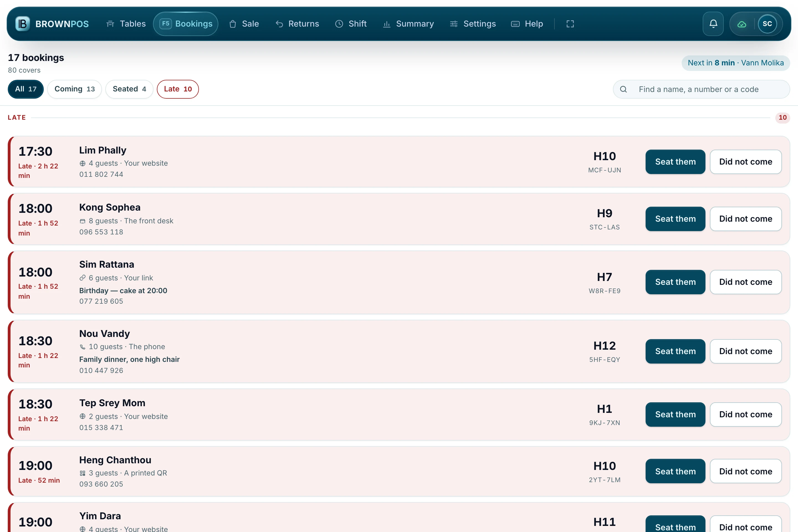Image resolution: width=798 pixels, height=532 pixels.
Task: Seat Kong Sophea's party
Action: coord(675,219)
